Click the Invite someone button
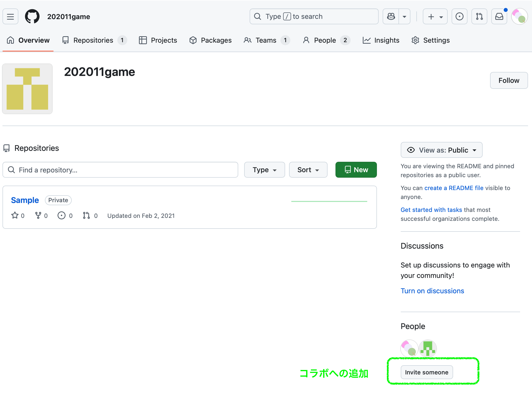This screenshot has height=397, width=532. click(427, 372)
